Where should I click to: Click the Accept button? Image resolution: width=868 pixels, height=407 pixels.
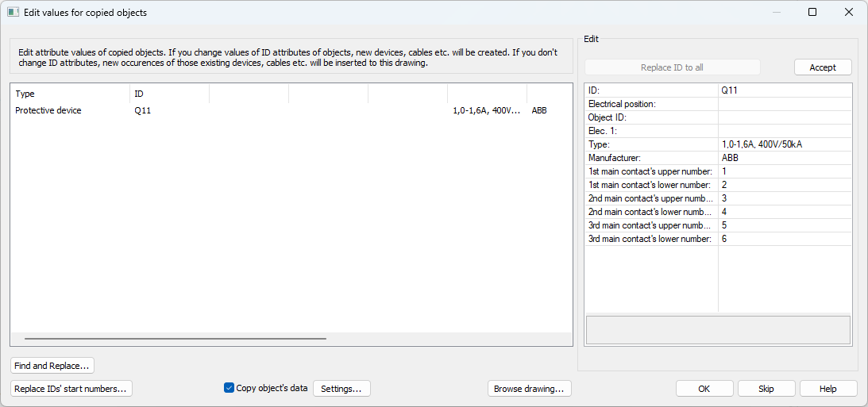822,67
